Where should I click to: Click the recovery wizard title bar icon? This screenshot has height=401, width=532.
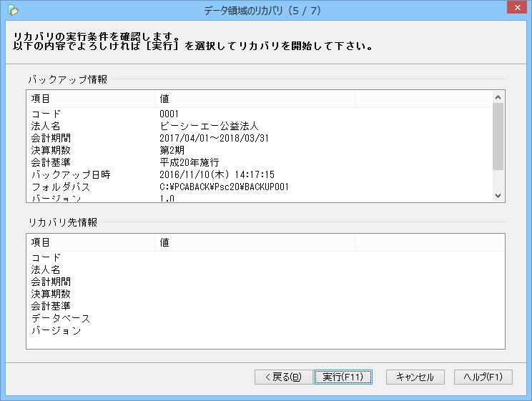(13, 11)
